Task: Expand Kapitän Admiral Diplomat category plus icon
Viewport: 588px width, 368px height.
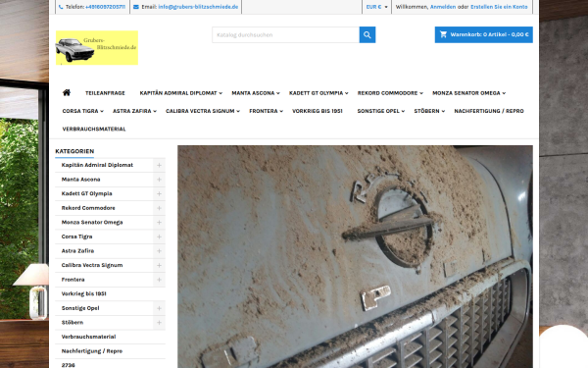Action: (x=159, y=165)
